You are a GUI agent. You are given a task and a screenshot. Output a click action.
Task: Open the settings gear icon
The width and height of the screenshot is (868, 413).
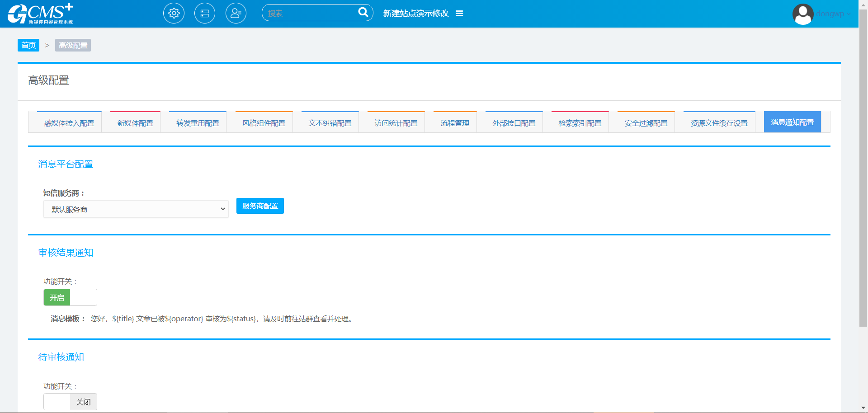pos(174,14)
